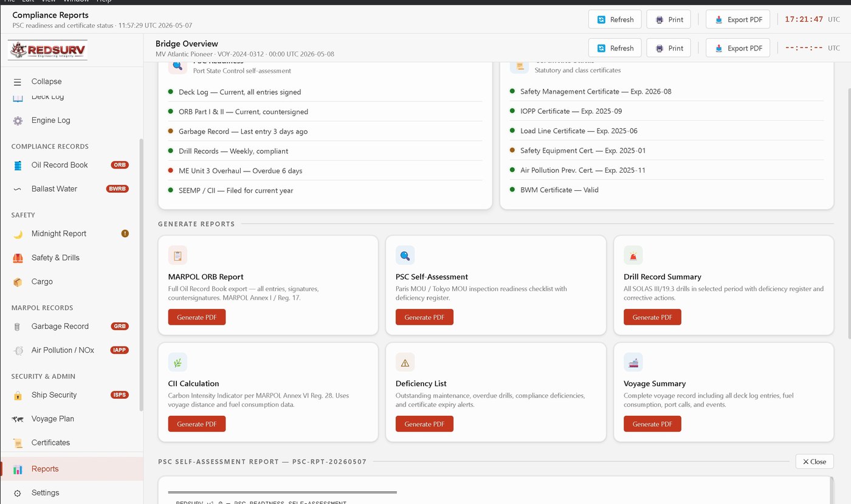
Task: Open Certificates in the sidebar
Action: click(x=72, y=443)
